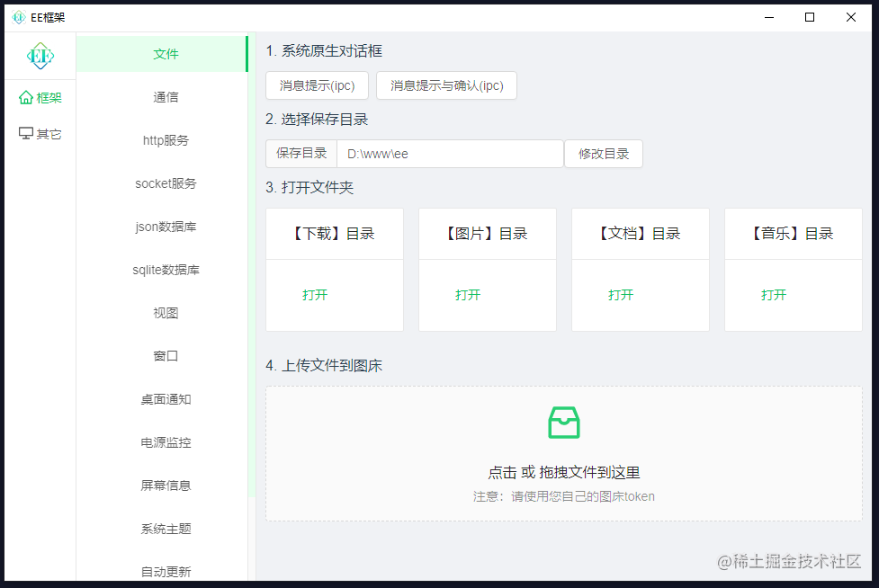Image resolution: width=879 pixels, height=588 pixels.
Task: Click the 消息提示与确认(ipc) button
Action: 447,85
